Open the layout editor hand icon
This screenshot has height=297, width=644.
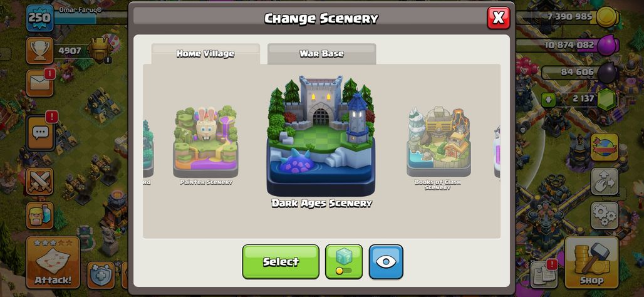click(605, 181)
